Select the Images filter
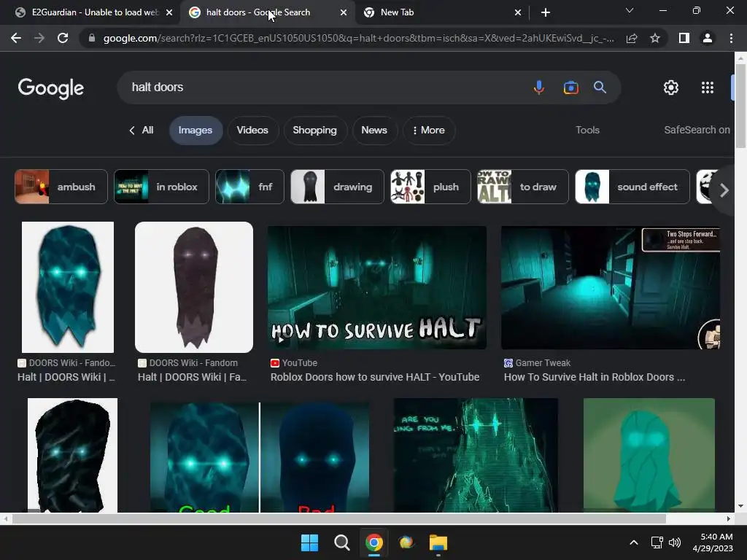Image resolution: width=747 pixels, height=560 pixels. tap(196, 130)
